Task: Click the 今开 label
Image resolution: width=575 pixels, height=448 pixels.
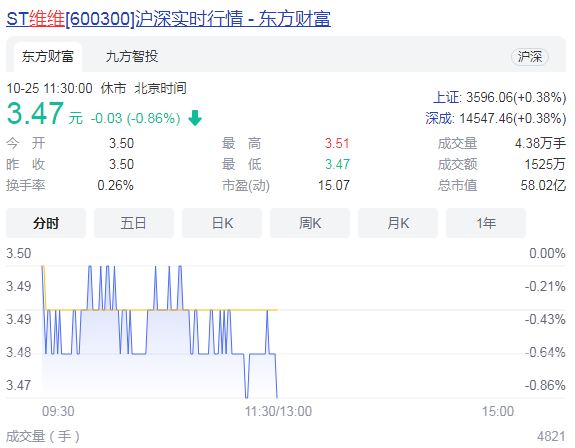Action: pos(26,143)
